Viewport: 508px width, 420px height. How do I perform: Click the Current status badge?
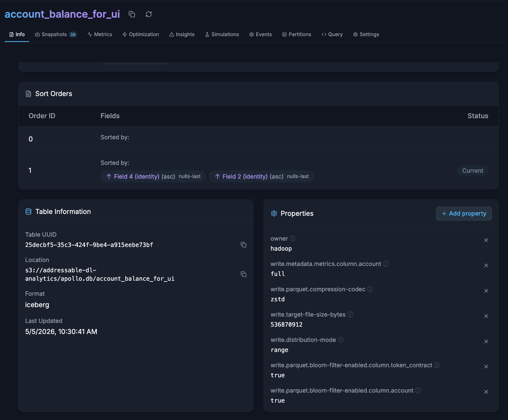coord(473,171)
